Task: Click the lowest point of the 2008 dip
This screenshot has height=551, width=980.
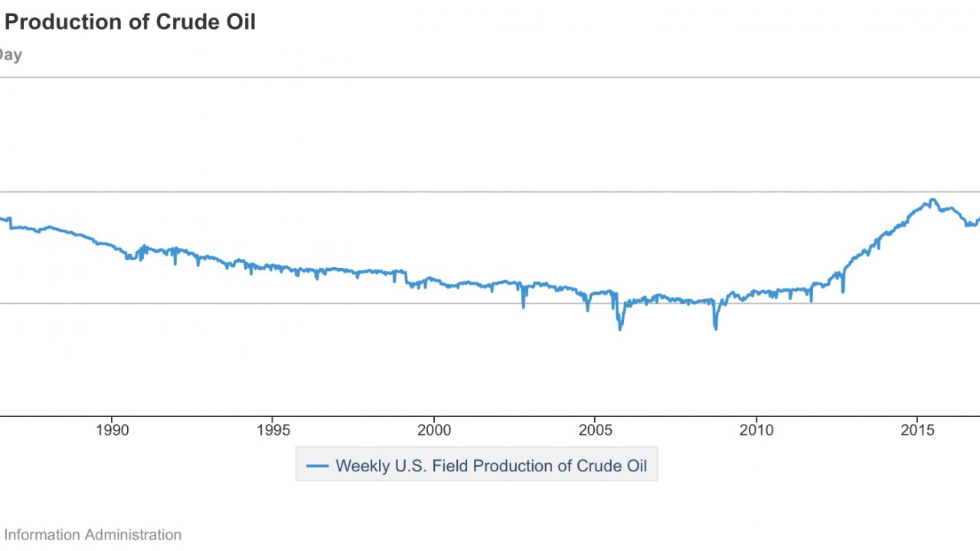Action: point(716,328)
